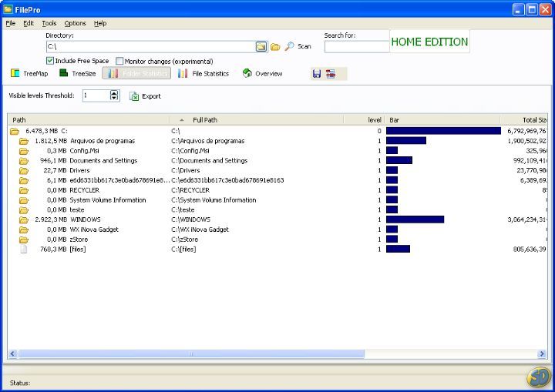Switch to the TreeSize view
This screenshot has height=392, width=555.
(x=78, y=73)
